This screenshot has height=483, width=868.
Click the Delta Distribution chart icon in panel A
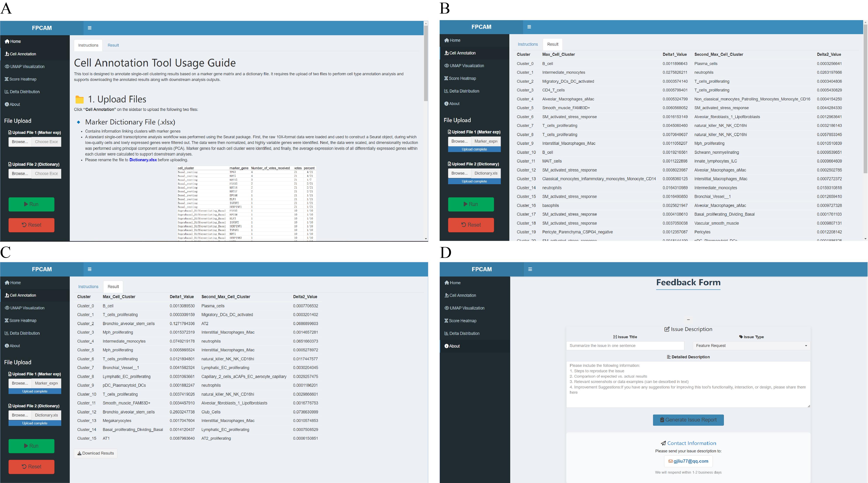[x=6, y=92]
